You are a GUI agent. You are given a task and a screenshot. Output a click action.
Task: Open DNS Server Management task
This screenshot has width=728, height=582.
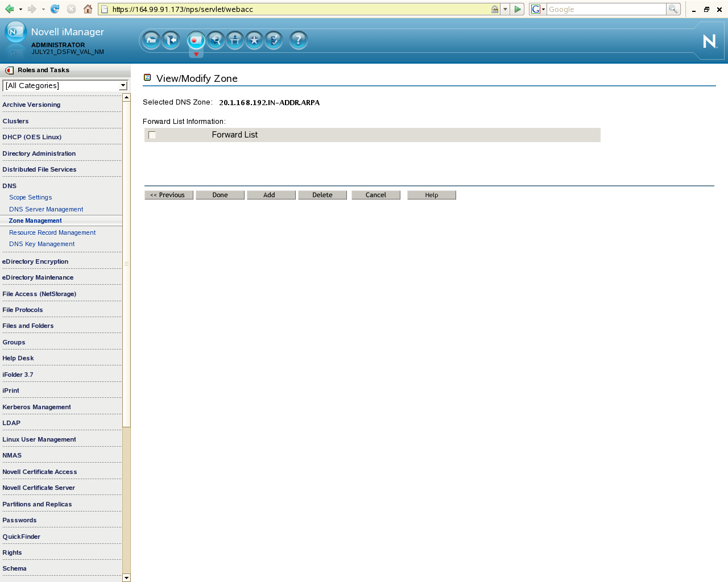pos(46,209)
